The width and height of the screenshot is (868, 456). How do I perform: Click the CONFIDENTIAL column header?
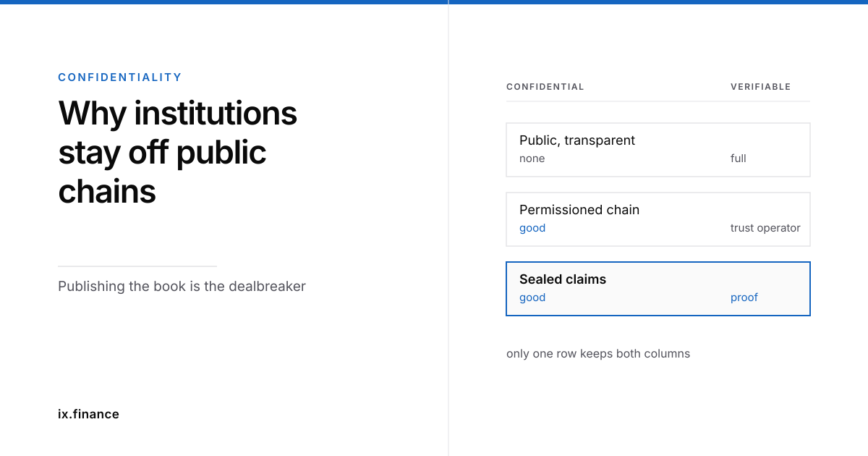click(x=545, y=87)
